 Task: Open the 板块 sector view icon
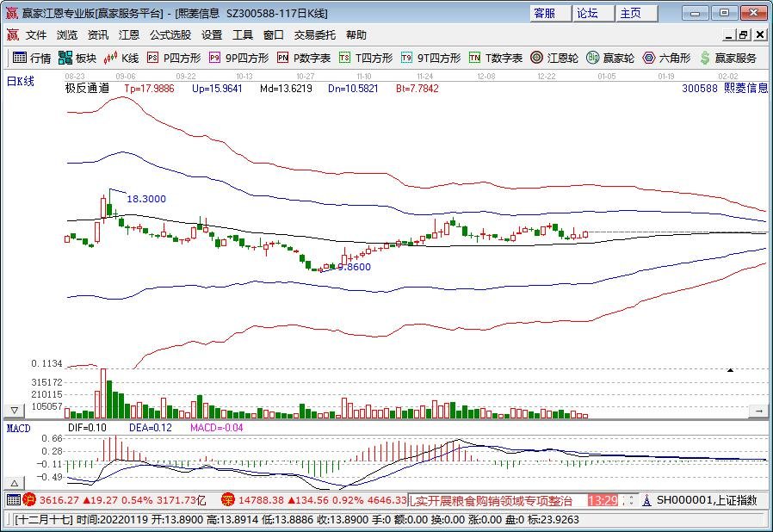pos(77,59)
